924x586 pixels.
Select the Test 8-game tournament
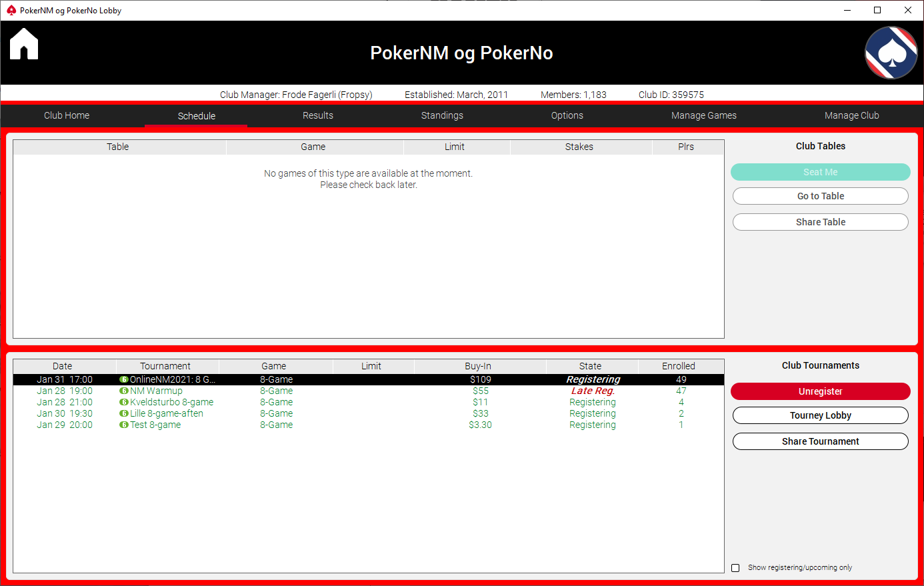[x=369, y=425]
